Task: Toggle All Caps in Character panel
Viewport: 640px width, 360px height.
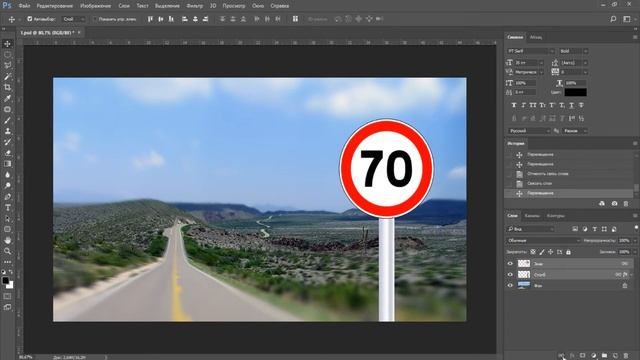Action: tap(533, 105)
